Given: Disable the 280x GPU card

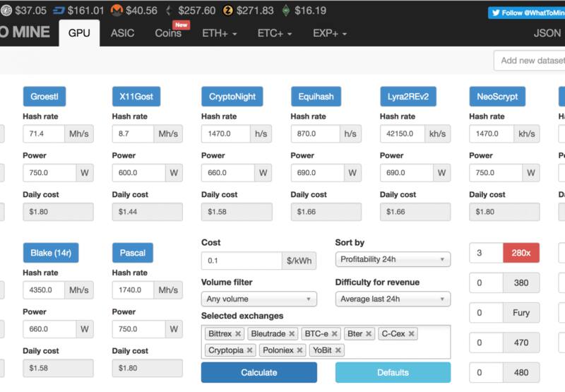Looking at the screenshot, I should coord(521,253).
